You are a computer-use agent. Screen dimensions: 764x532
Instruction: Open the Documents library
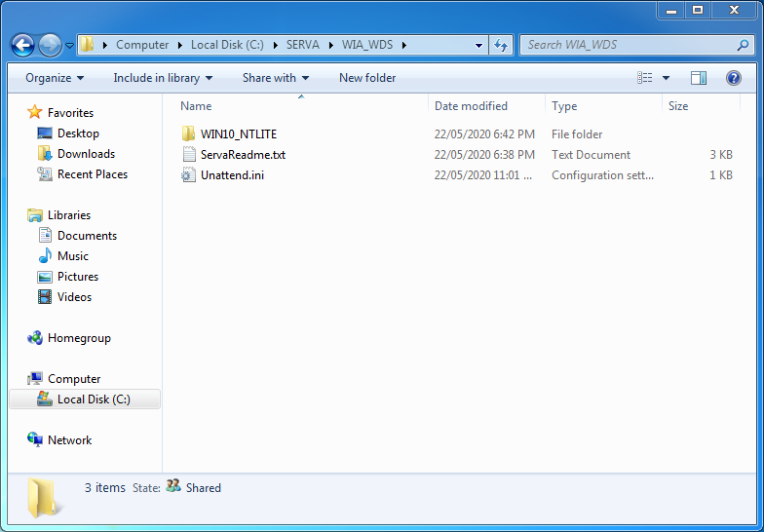pos(88,236)
